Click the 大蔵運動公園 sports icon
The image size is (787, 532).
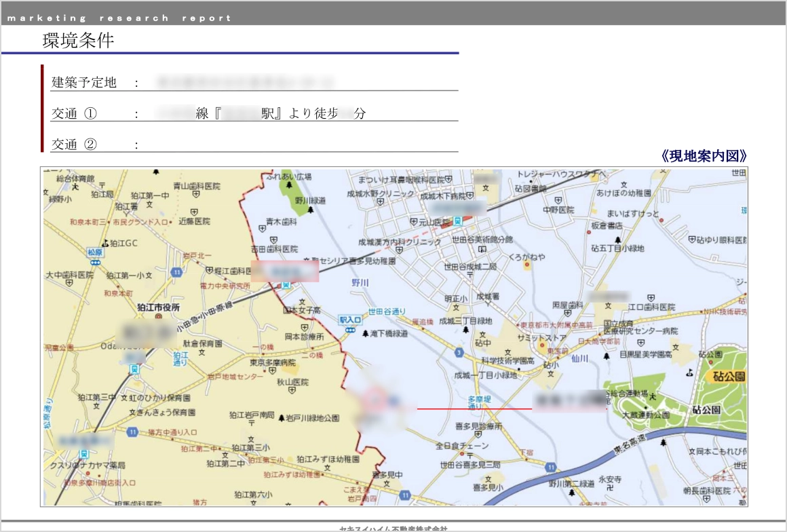coord(653,396)
